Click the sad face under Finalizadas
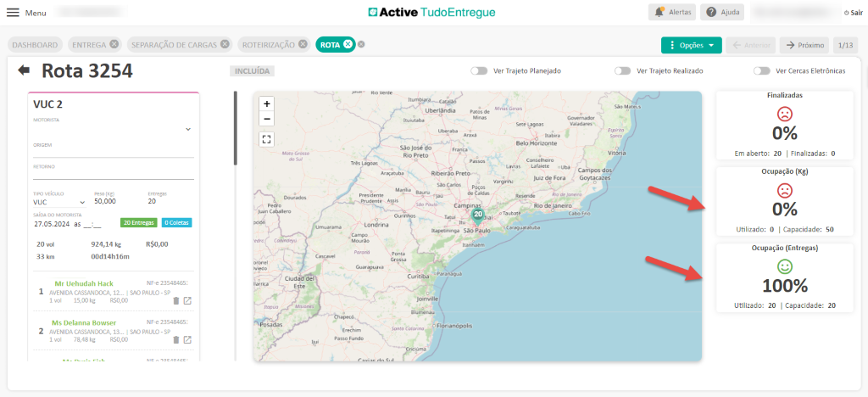The width and height of the screenshot is (868, 397). [x=784, y=114]
